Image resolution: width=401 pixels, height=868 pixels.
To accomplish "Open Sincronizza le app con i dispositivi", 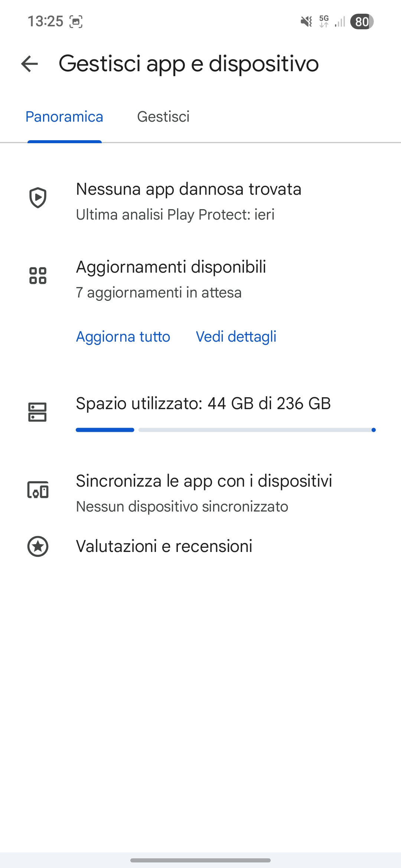I will click(x=200, y=493).
